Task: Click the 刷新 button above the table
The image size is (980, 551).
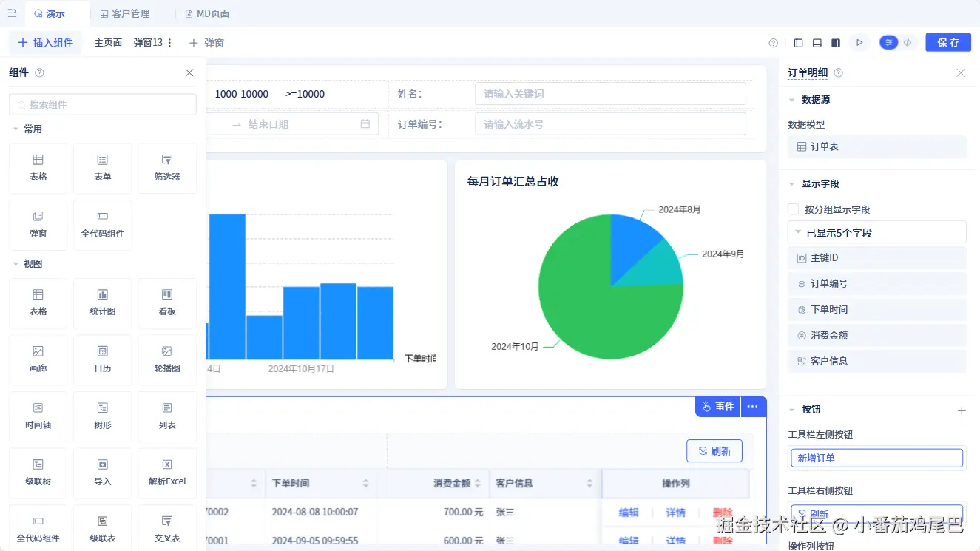Action: [714, 451]
